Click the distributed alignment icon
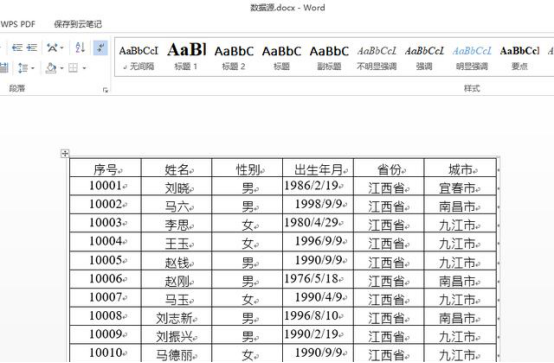 point(4,68)
